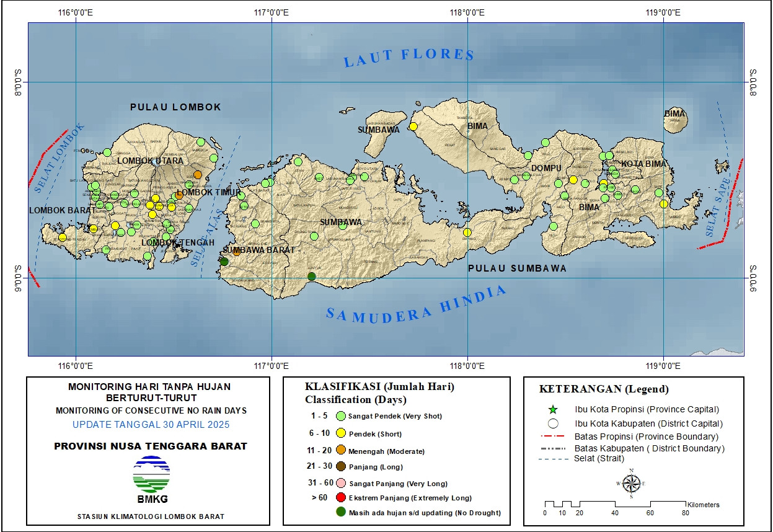Click 'Ekstrem Panjang (Extremely Long)' legend text
This screenshot has width=773, height=532.
410,498
